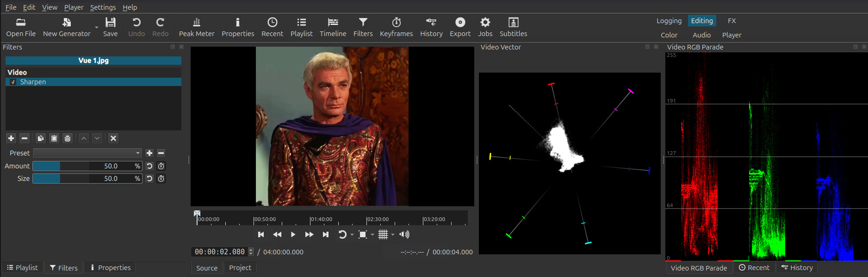The image size is (868, 277).
Task: Open the Preset dropdown
Action: 87,153
